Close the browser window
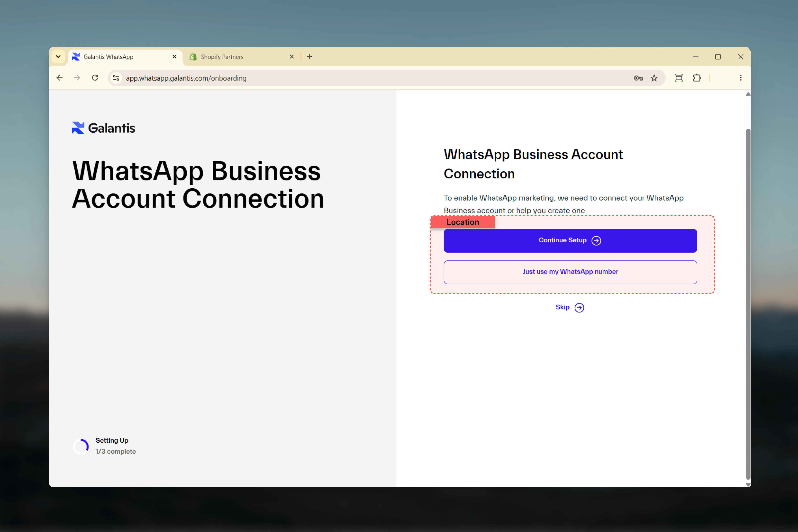Image resolution: width=798 pixels, height=532 pixels. click(x=741, y=57)
